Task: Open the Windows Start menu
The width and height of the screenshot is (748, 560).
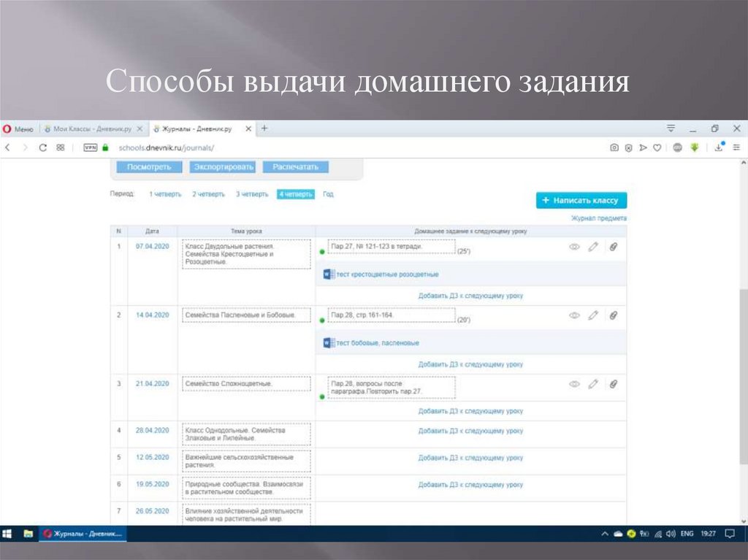Action: click(7, 533)
